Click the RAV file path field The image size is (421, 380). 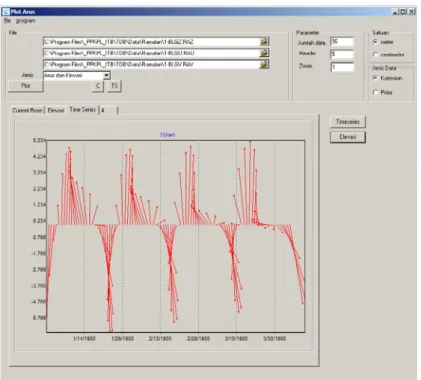(151, 64)
